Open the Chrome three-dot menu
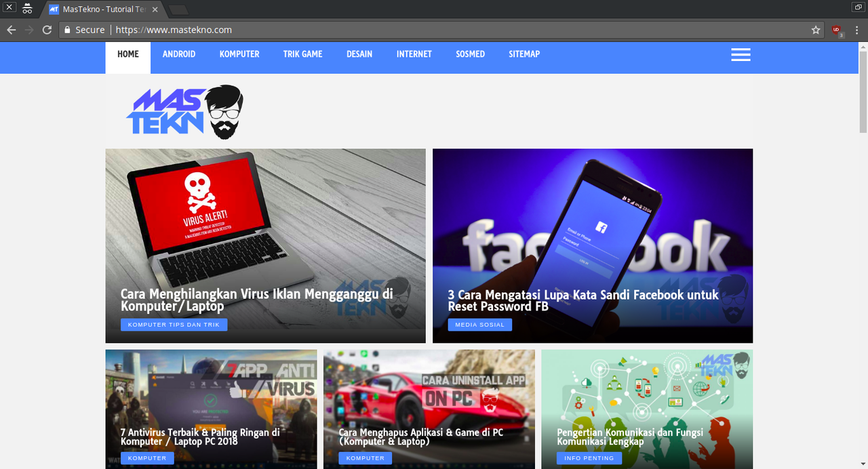The image size is (868, 469). pyautogui.click(x=856, y=30)
